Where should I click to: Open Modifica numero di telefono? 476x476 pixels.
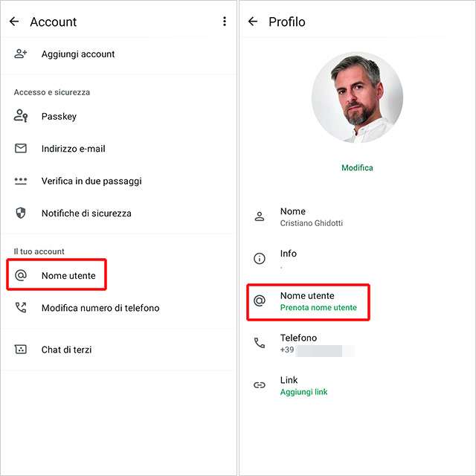click(x=118, y=308)
